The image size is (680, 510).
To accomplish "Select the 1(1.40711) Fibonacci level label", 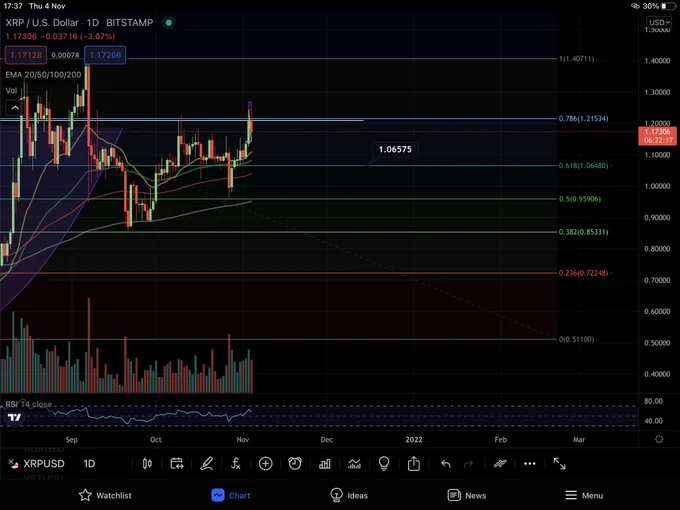I will 576,59.
